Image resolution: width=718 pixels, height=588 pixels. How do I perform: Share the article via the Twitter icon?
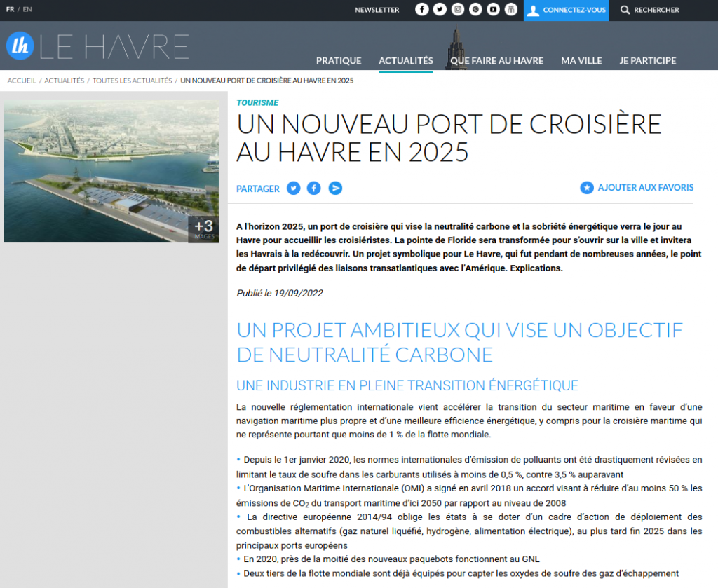[x=293, y=188]
